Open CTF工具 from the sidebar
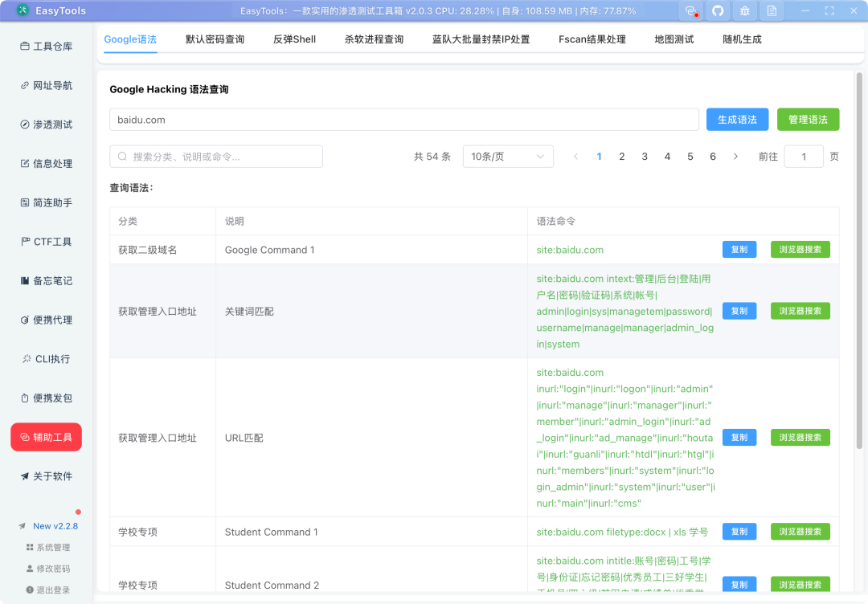Viewport: 868px width, 604px height. (x=47, y=242)
